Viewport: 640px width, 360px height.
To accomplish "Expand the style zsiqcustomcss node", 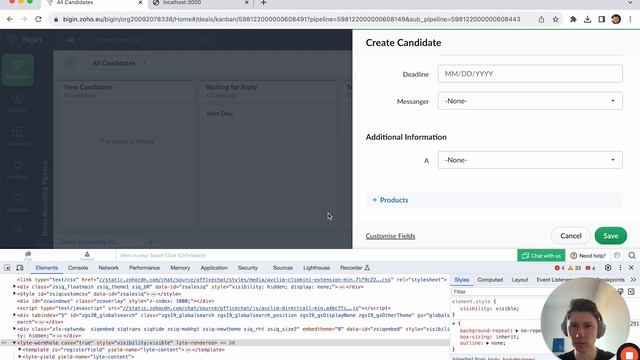I will 14,294.
